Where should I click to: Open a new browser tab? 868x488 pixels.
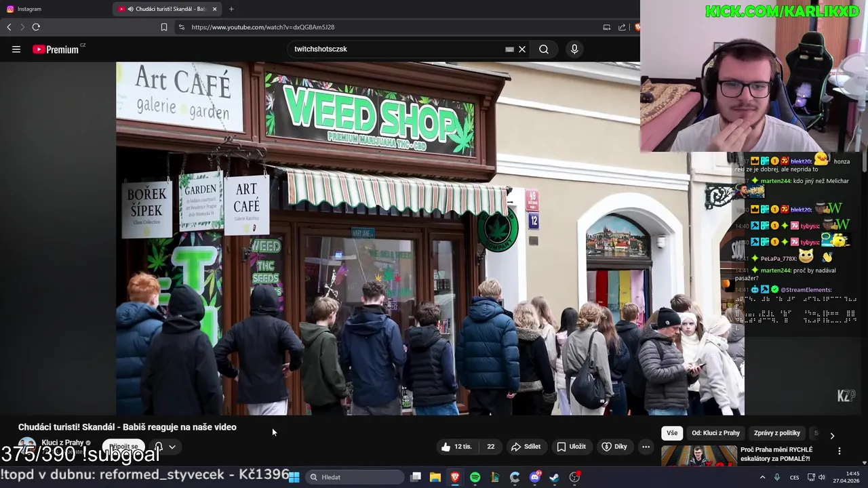[231, 9]
